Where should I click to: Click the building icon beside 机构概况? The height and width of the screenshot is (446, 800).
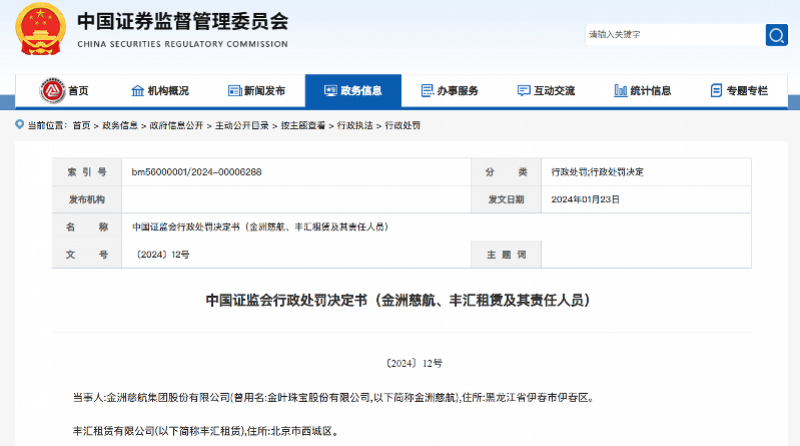pyautogui.click(x=138, y=91)
